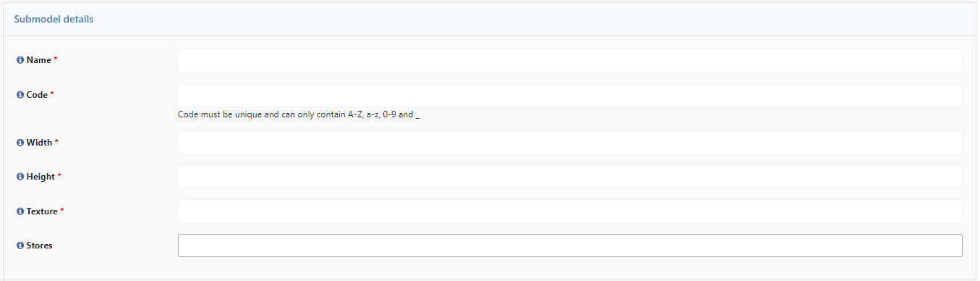Click the Height field label text
Viewport: 980px width, 281px height.
(x=41, y=177)
